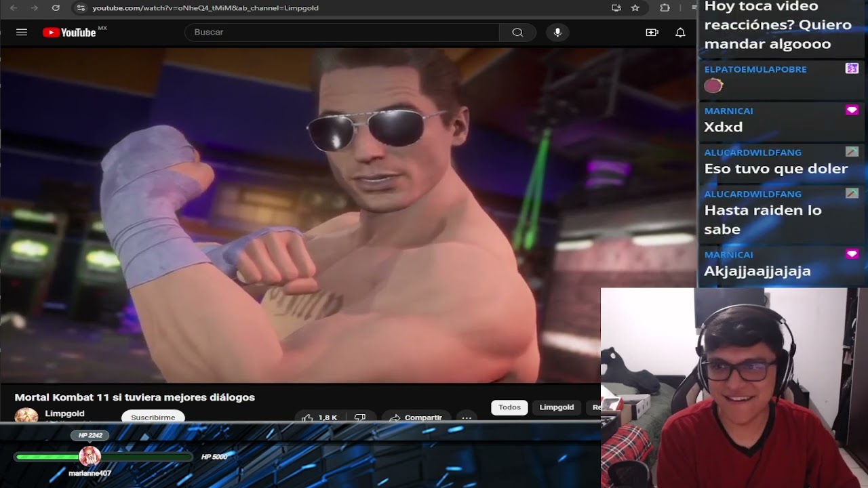Focus the Buscar search field
868x488 pixels.
coord(342,32)
